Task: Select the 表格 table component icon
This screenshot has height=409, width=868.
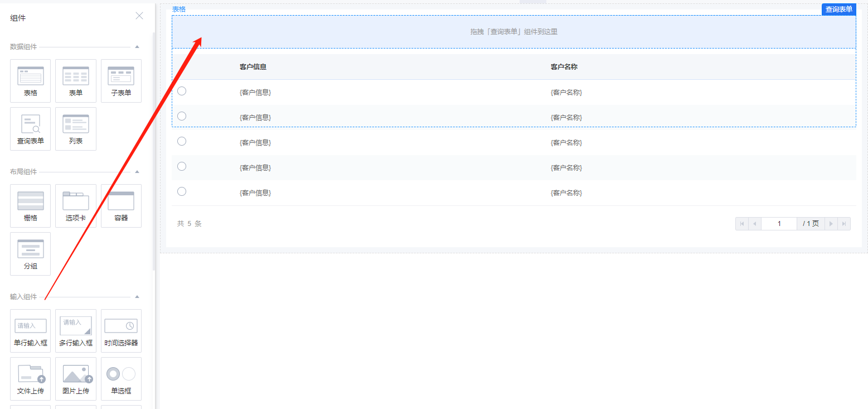Action: [x=30, y=81]
